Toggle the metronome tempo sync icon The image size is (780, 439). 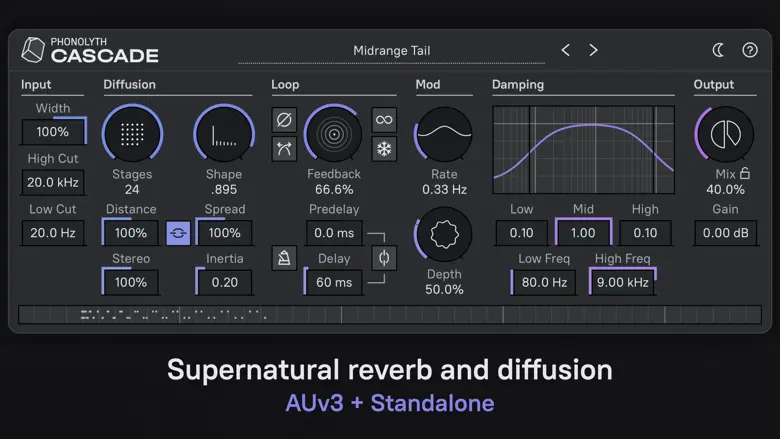tap(284, 258)
